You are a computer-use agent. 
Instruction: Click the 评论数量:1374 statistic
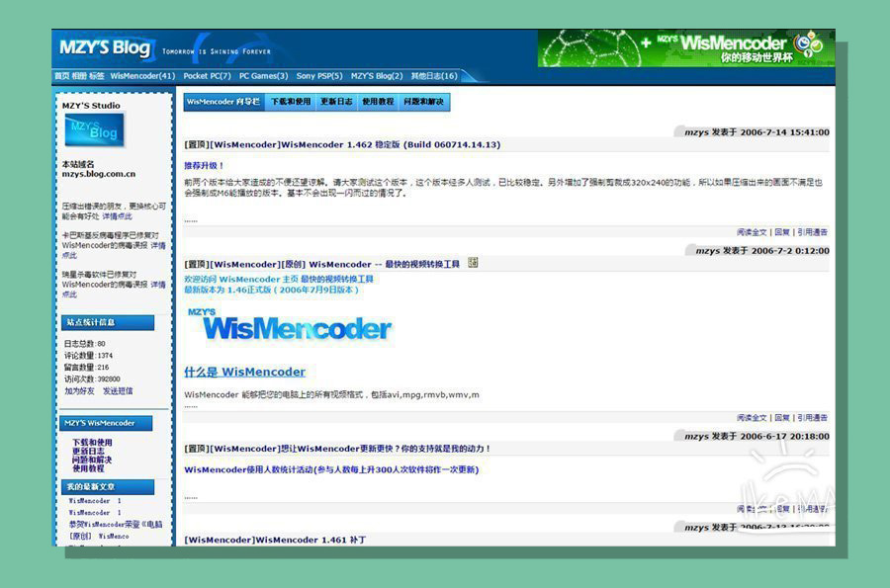pyautogui.click(x=89, y=356)
